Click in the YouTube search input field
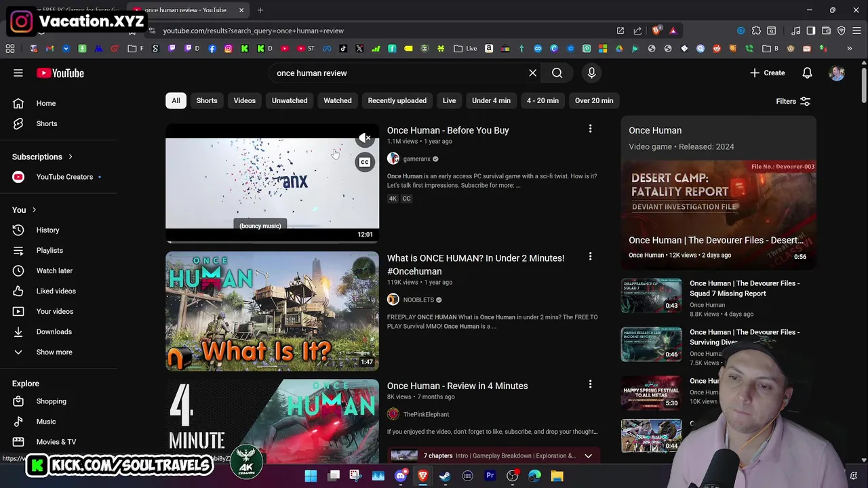This screenshot has height=488, width=868. click(399, 73)
